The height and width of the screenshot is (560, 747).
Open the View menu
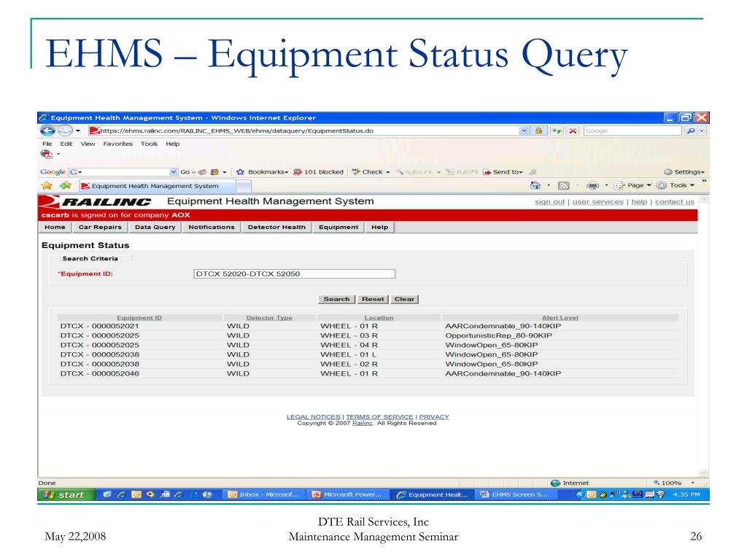88,144
